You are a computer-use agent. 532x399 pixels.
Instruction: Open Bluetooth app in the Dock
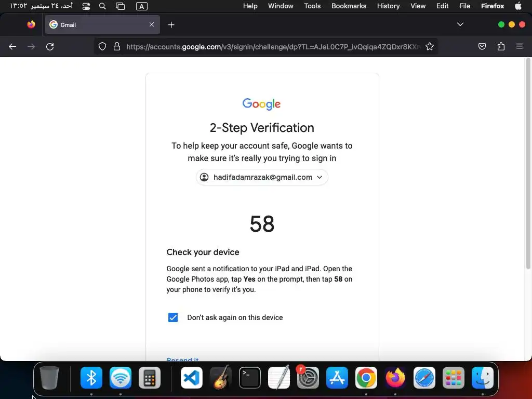click(x=91, y=378)
